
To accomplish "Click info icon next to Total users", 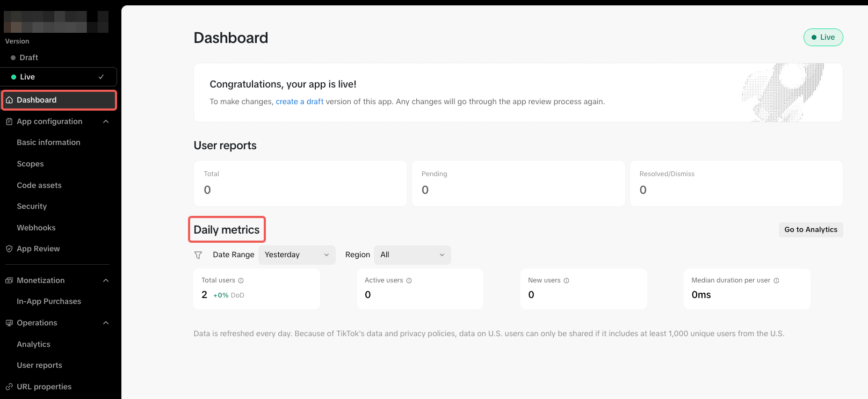I will click(241, 280).
